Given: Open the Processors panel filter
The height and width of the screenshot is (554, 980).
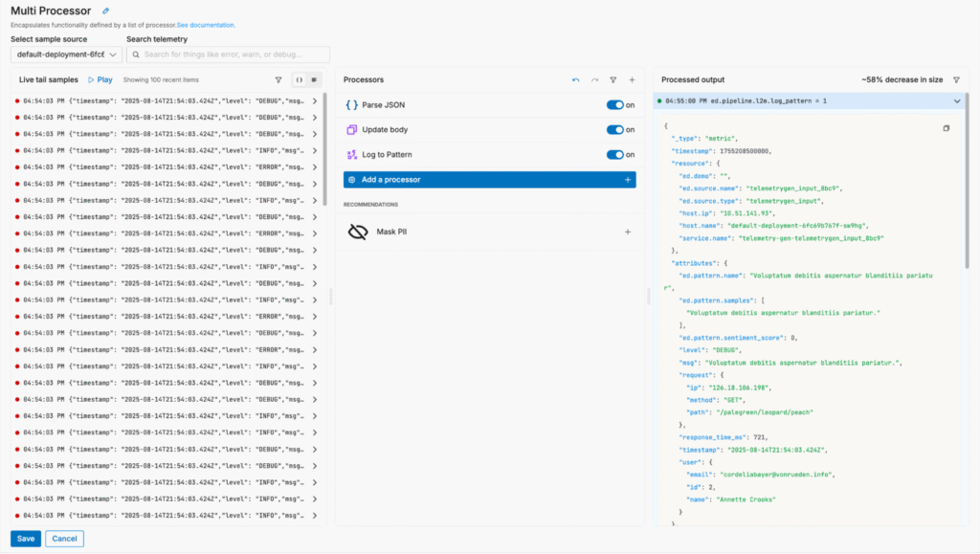Looking at the screenshot, I should click(613, 80).
